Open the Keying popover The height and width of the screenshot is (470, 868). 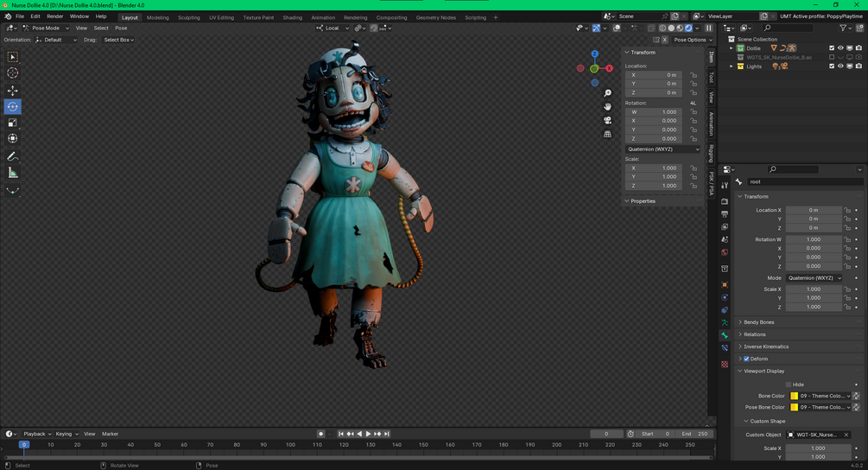click(66, 434)
